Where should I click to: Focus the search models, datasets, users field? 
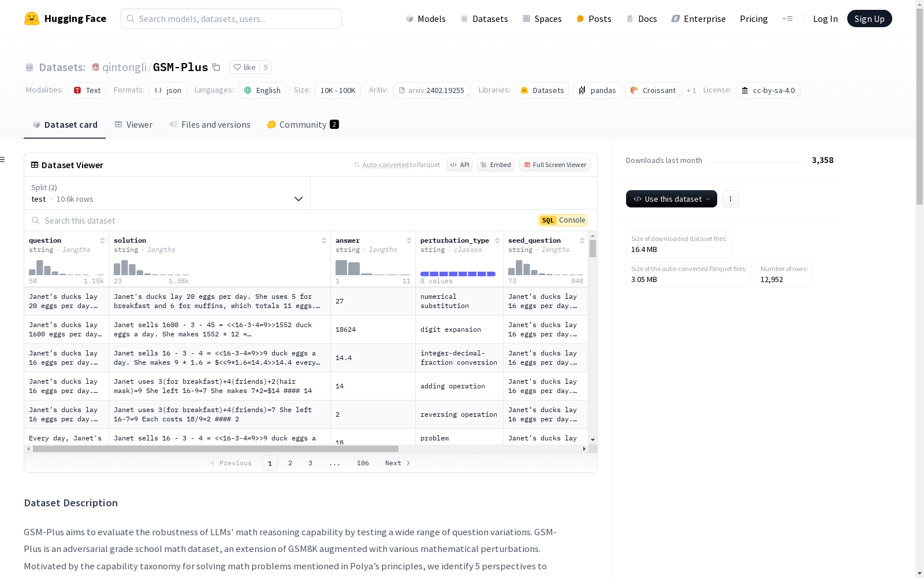[231, 18]
